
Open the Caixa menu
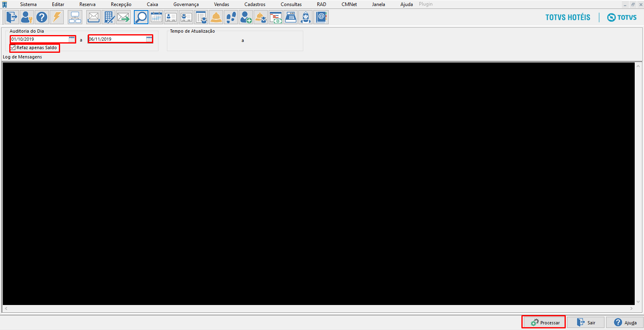pyautogui.click(x=152, y=4)
